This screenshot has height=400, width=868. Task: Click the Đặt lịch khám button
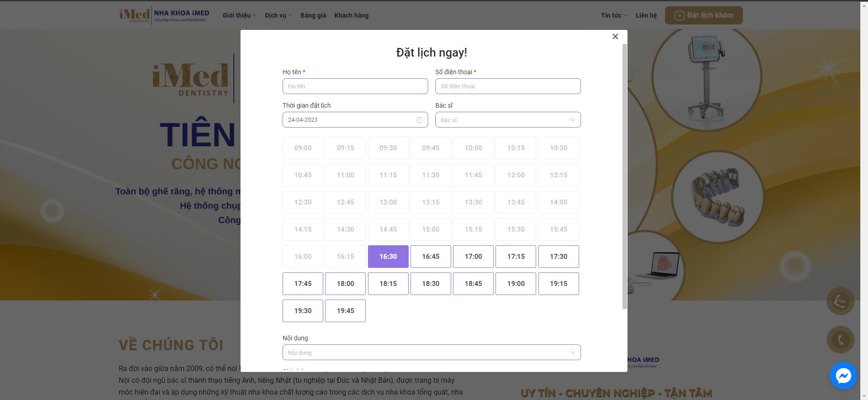[703, 15]
